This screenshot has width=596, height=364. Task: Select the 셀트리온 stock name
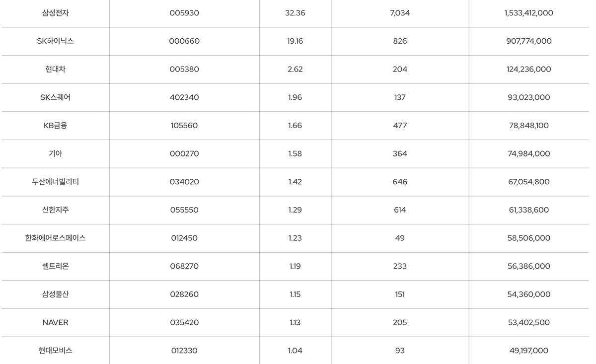[56, 266]
